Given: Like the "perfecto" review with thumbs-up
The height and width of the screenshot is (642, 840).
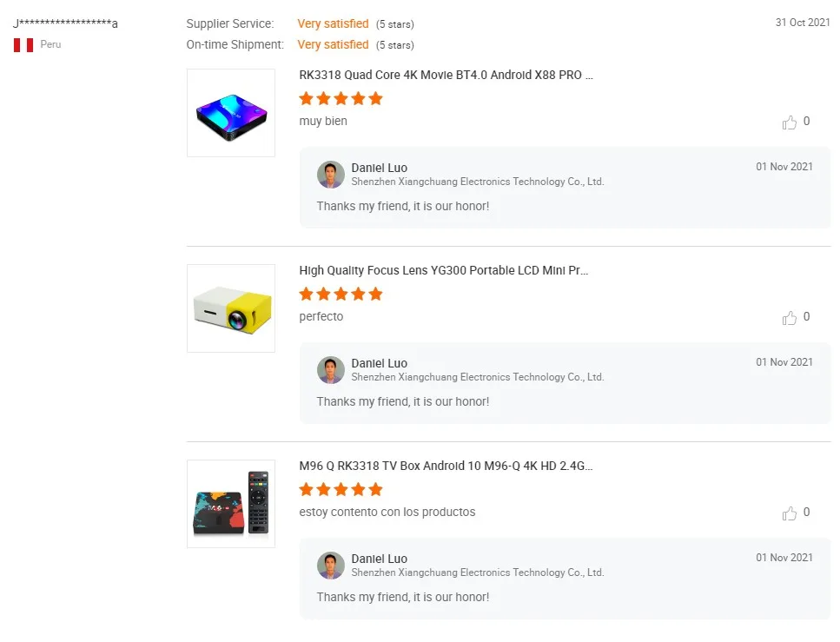Looking at the screenshot, I should (790, 318).
